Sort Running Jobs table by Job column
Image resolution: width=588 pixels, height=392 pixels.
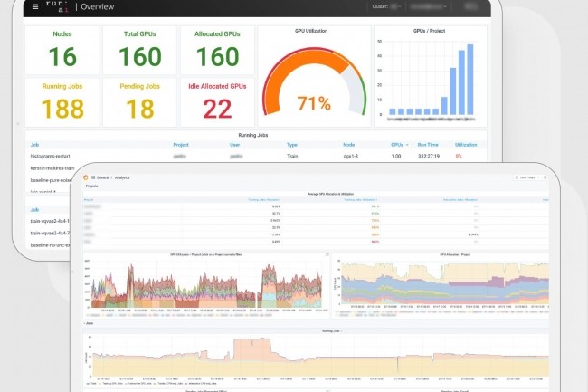34,145
